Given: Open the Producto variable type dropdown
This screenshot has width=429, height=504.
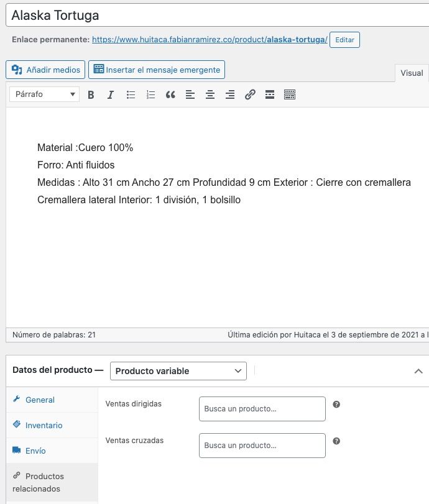Looking at the screenshot, I should (x=178, y=371).
